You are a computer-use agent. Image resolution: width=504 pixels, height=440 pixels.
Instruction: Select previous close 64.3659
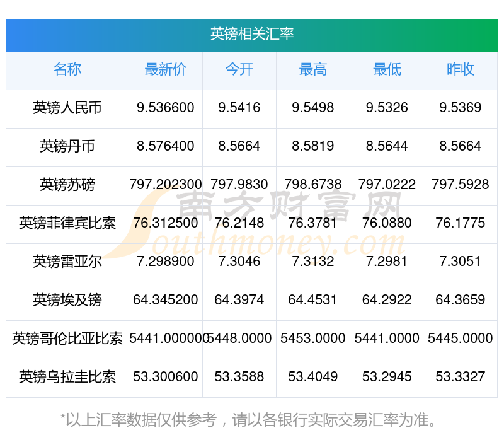[461, 300]
